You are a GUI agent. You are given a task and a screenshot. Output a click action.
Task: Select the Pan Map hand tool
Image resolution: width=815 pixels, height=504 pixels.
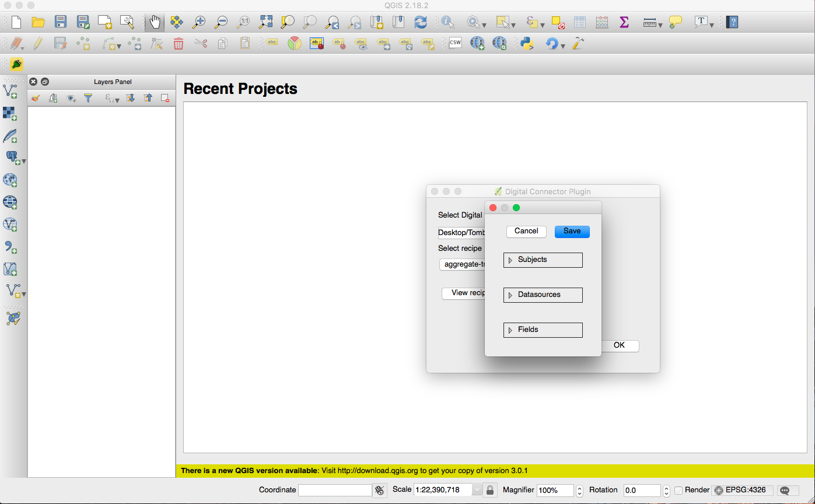pyautogui.click(x=155, y=22)
